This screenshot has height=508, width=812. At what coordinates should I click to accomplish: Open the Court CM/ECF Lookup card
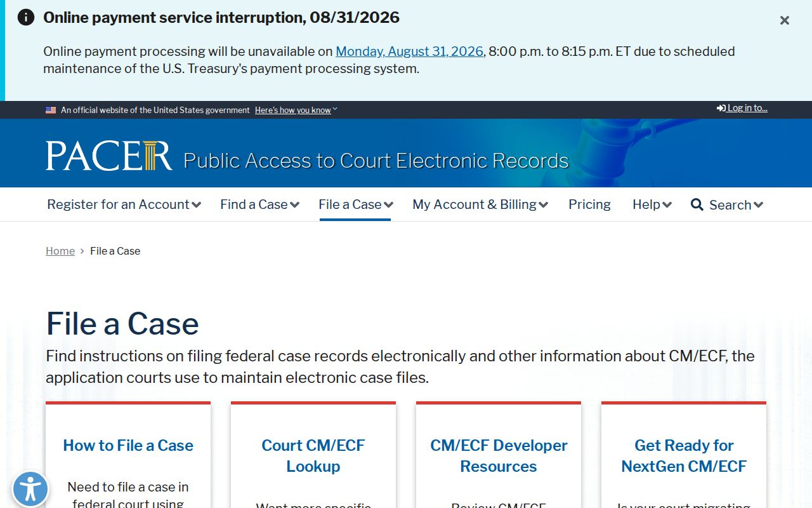pyautogui.click(x=313, y=456)
